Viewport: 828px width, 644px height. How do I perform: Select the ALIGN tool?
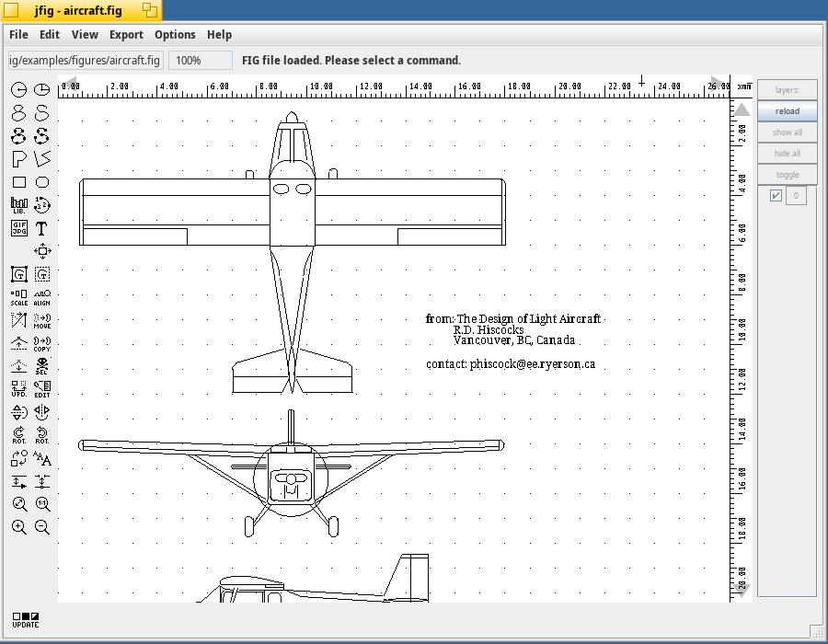tap(42, 298)
